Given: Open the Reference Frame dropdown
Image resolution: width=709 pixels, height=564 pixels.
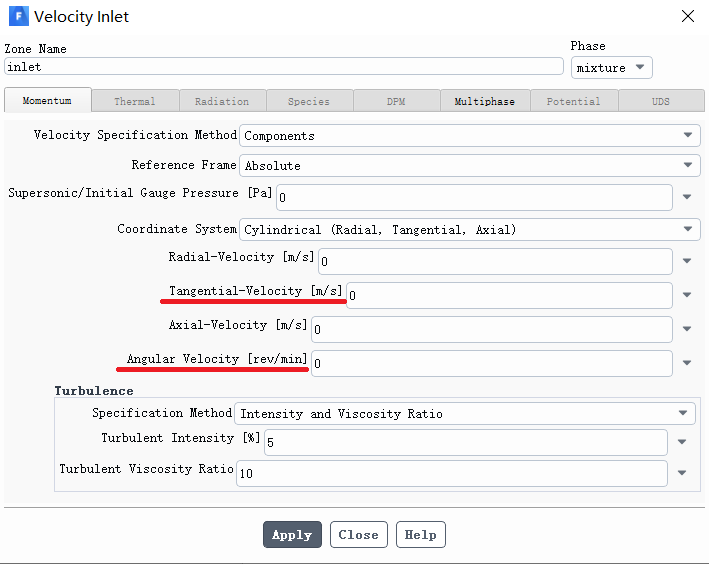Looking at the screenshot, I should [x=688, y=165].
